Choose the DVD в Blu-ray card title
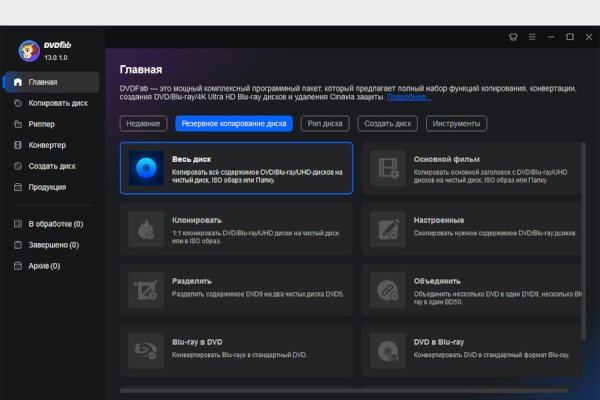 click(439, 342)
